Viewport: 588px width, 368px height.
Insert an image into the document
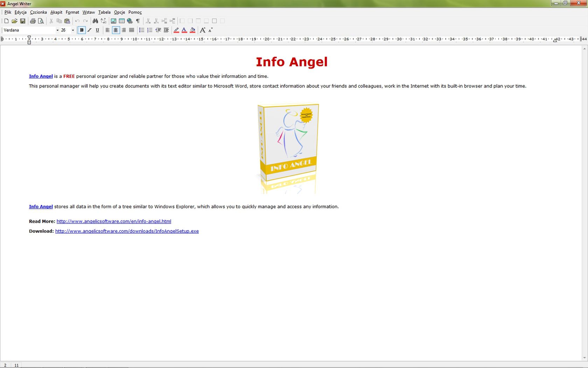[113, 21]
